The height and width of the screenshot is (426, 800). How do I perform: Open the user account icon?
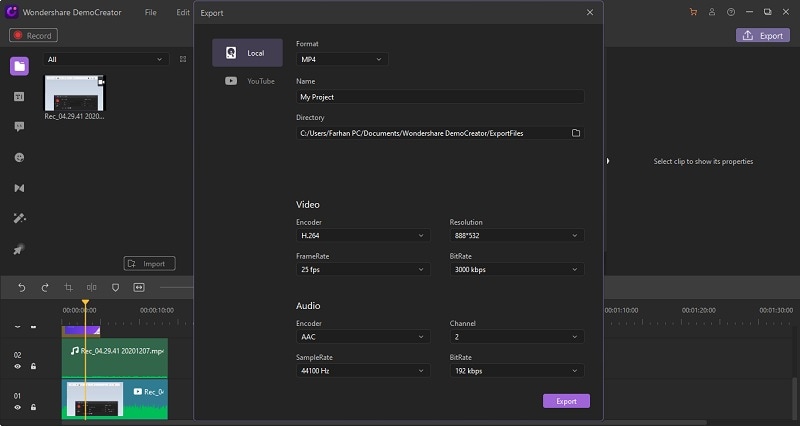coord(712,12)
